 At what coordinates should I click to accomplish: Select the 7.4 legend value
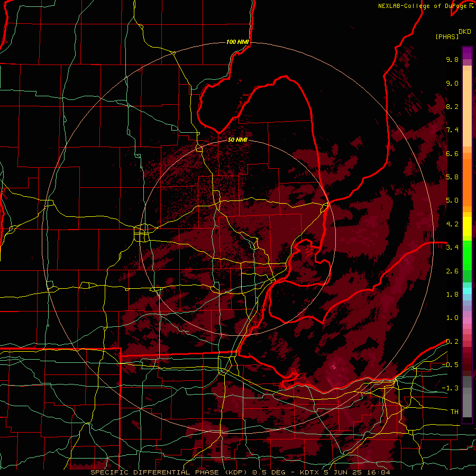pyautogui.click(x=452, y=130)
